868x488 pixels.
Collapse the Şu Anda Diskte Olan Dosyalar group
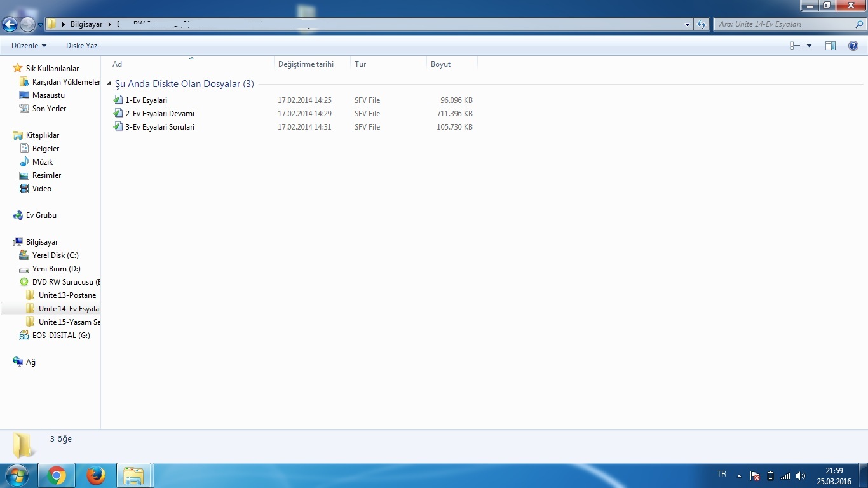click(x=109, y=84)
